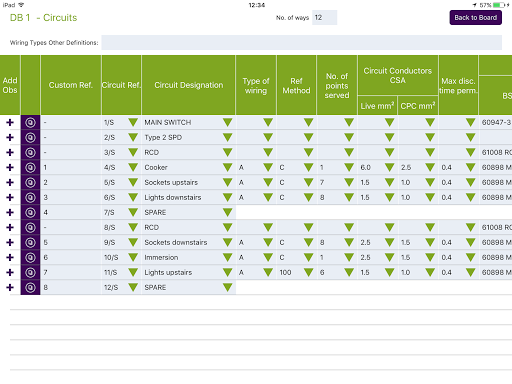Tap the circle icon on Lights upstairs row
The width and height of the screenshot is (512, 384).
coord(30,272)
